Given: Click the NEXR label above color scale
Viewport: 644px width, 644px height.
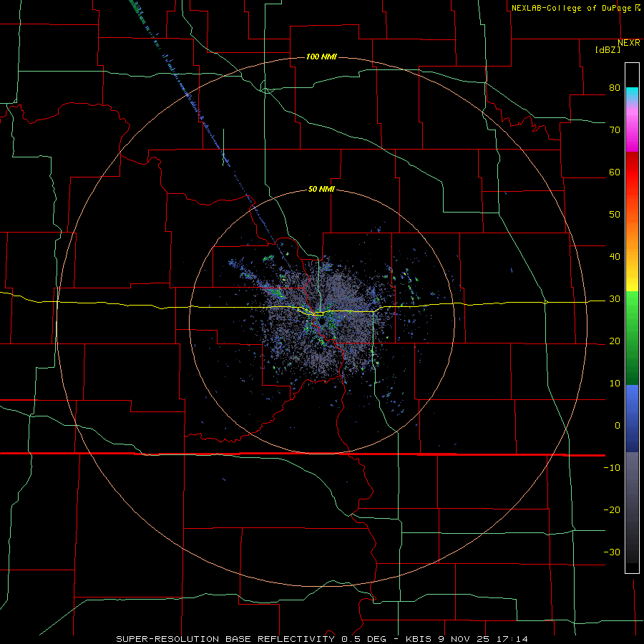Looking at the screenshot, I should 629,43.
